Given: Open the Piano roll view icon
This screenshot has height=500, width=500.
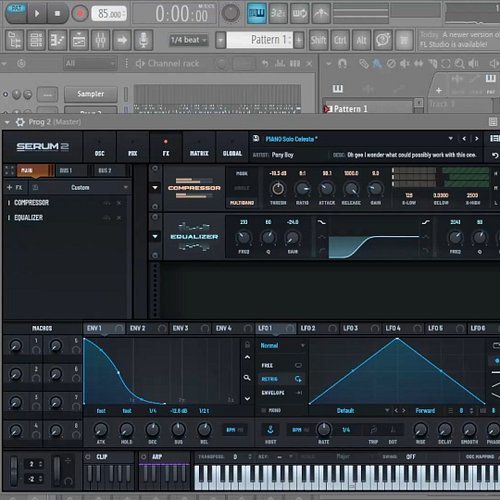Looking at the screenshot, I should pos(57,40).
